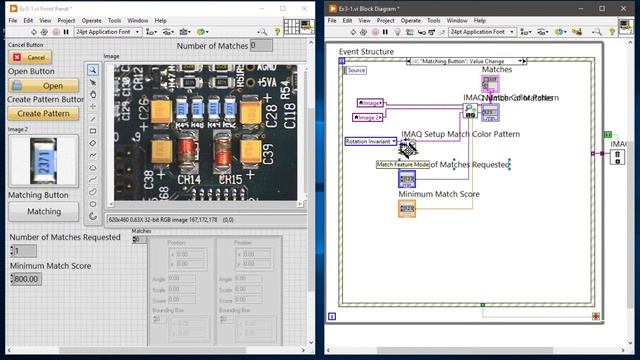Select the Zoom tool in image palette
This screenshot has height=360, width=640.
coord(93,70)
